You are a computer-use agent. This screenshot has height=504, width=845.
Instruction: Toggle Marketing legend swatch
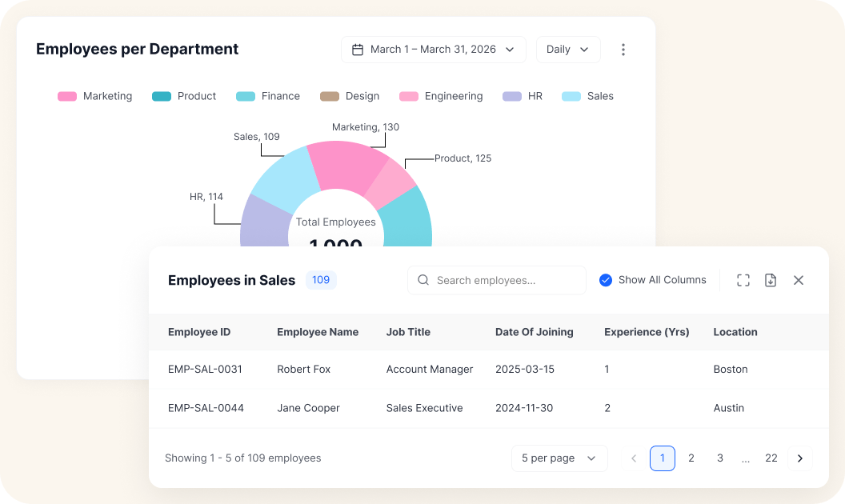(67, 97)
